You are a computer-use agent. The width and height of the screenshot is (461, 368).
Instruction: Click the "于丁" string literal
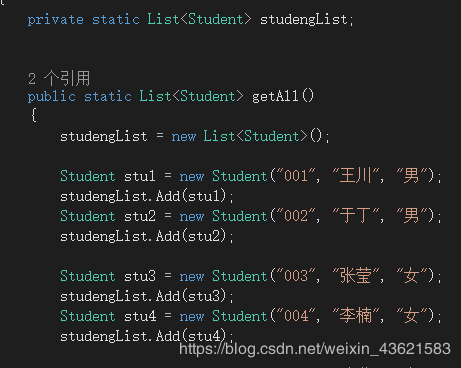pyautogui.click(x=356, y=216)
